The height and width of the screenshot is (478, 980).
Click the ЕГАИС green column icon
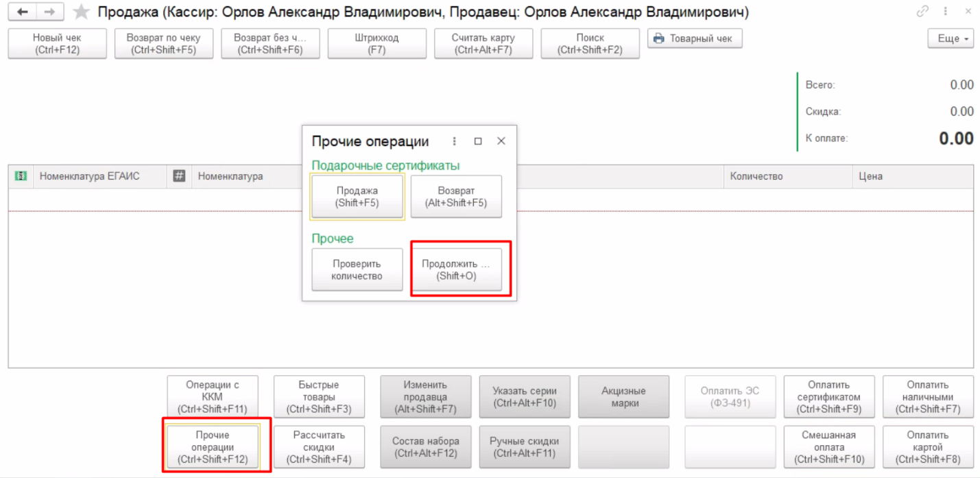coord(21,176)
